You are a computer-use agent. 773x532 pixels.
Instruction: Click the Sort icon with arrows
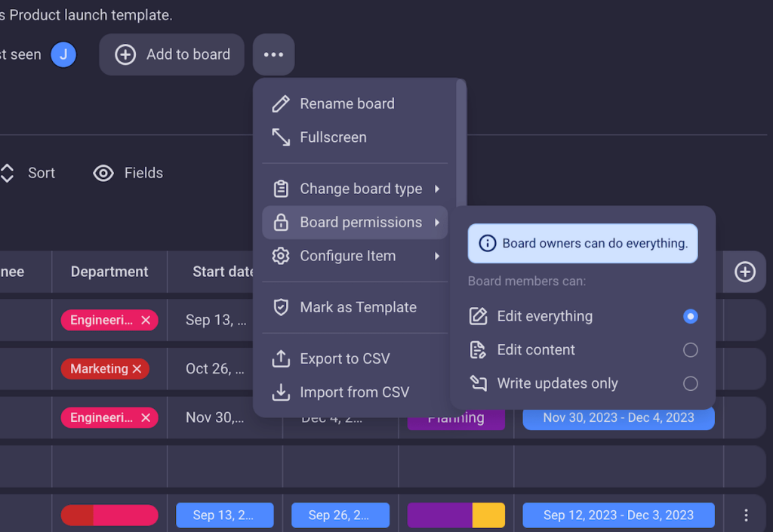coord(8,173)
